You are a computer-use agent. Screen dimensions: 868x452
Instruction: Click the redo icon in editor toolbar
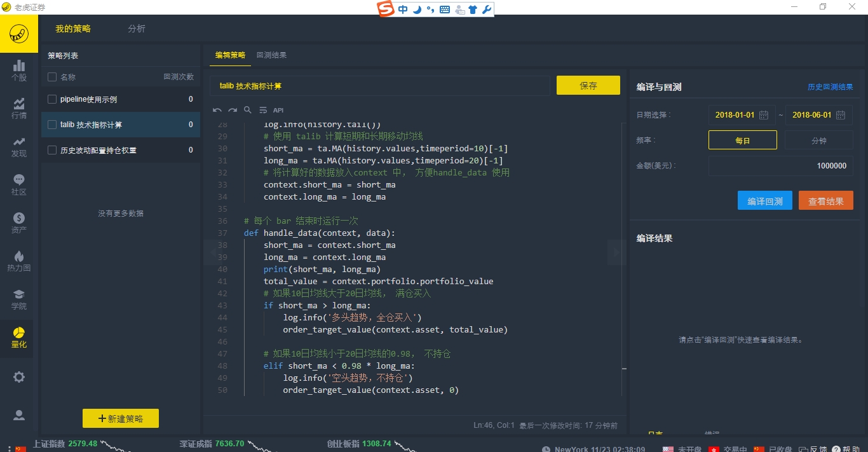point(233,110)
